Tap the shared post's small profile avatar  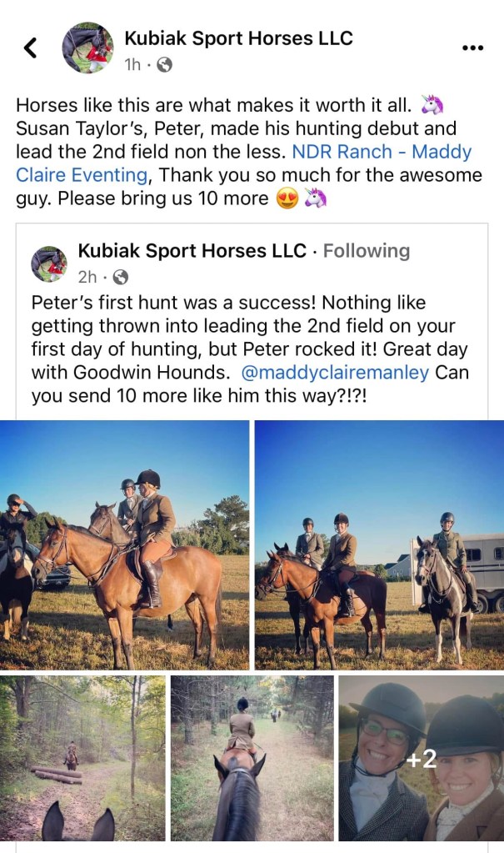tap(49, 263)
